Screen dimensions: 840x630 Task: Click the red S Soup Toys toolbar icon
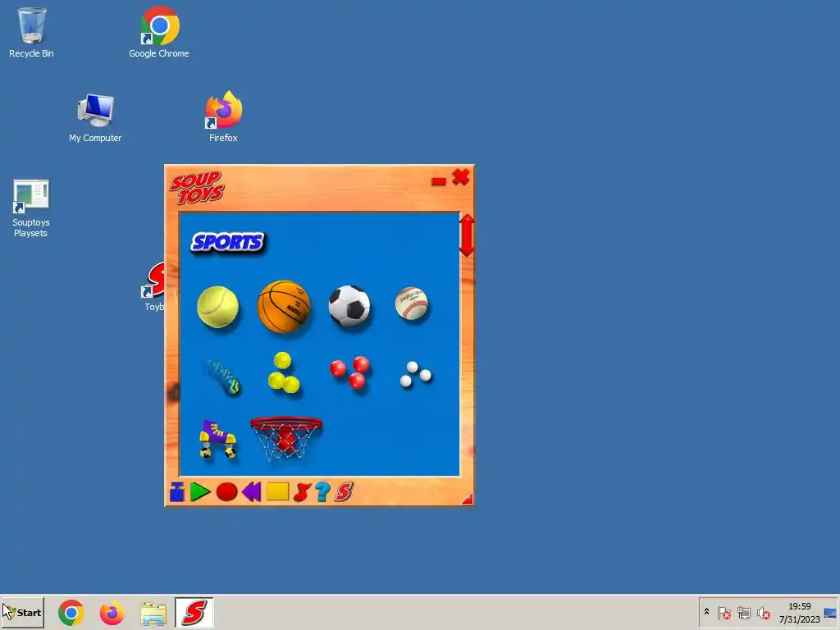(x=344, y=492)
